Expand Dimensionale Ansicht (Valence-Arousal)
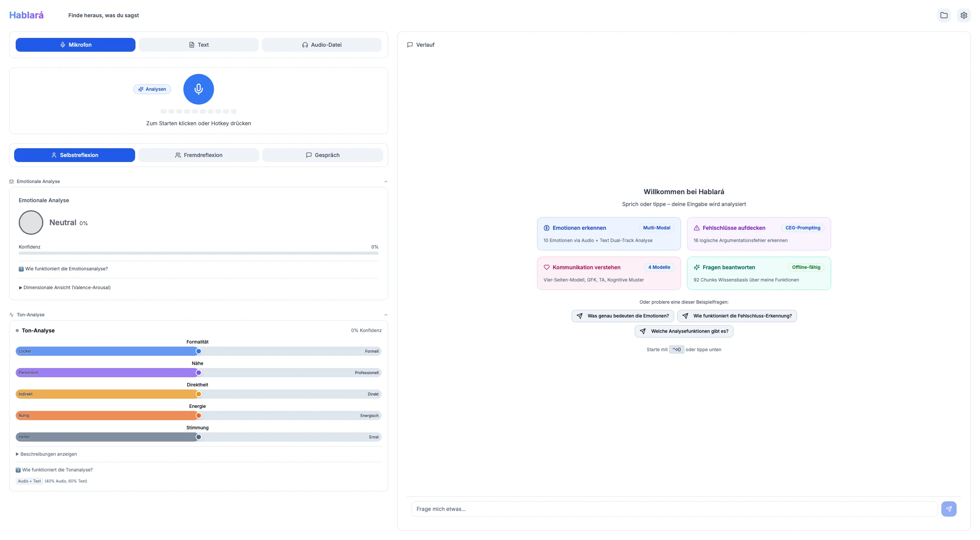Screen dimensions: 980x540 (65, 288)
